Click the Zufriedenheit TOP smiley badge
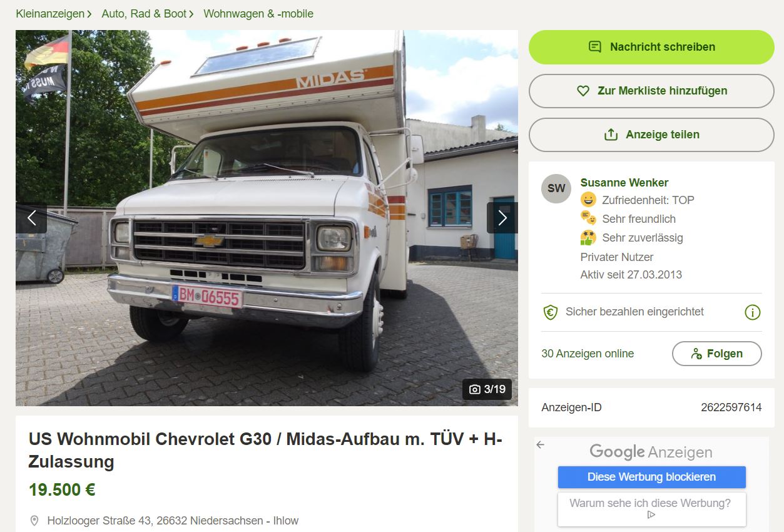The image size is (784, 532). click(x=588, y=200)
